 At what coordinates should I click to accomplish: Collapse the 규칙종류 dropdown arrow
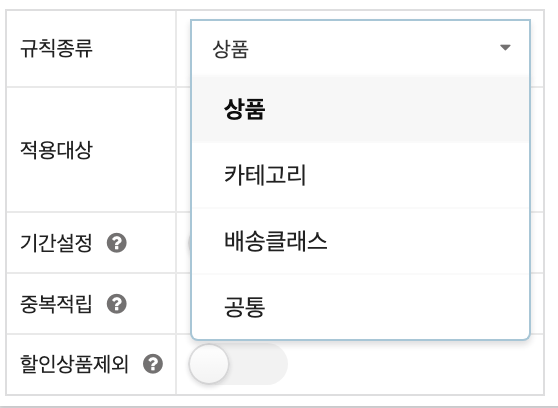coord(505,47)
